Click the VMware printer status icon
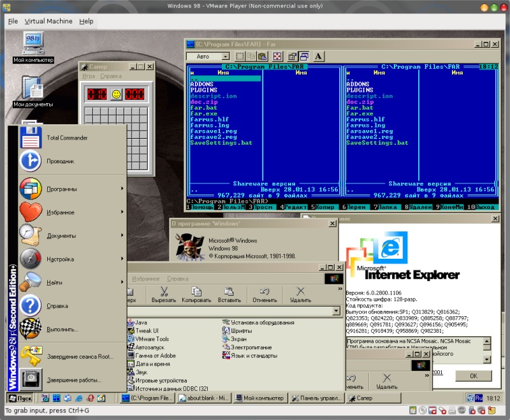510x420 pixels. click(x=452, y=410)
